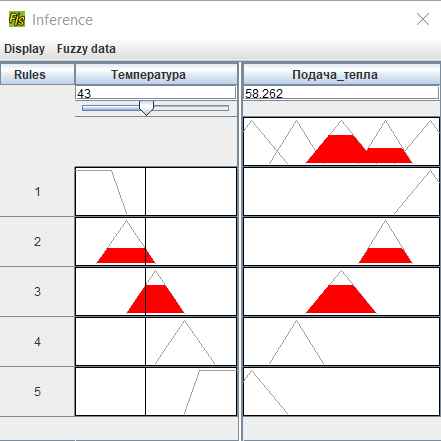Select rule number 5 label
Viewport: 441px width, 441px height.
click(37, 392)
